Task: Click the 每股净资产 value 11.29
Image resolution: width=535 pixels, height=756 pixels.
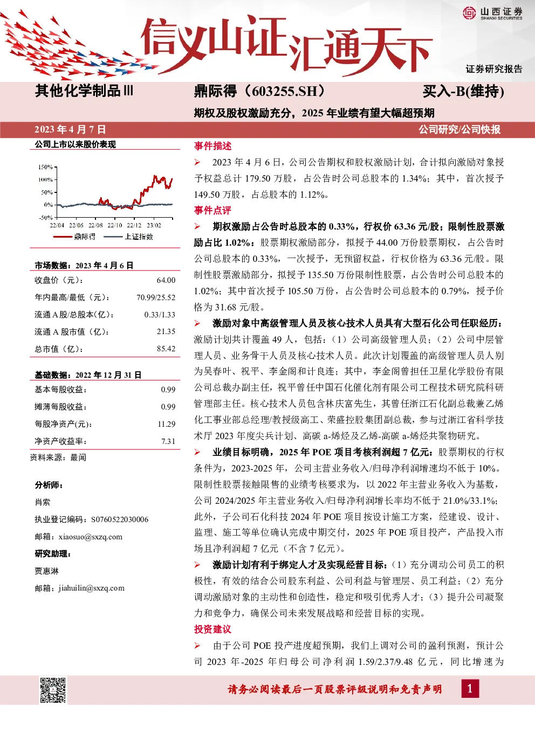Action: pos(167,424)
